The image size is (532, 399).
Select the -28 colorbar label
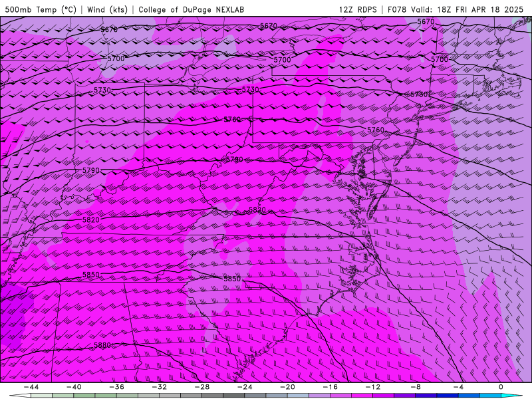(x=202, y=387)
